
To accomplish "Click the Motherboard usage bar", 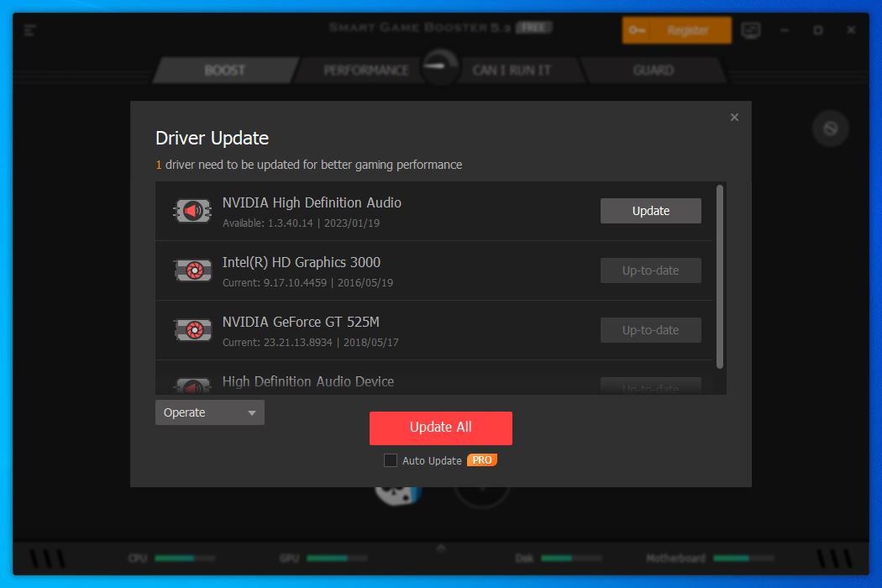I will tap(743, 558).
